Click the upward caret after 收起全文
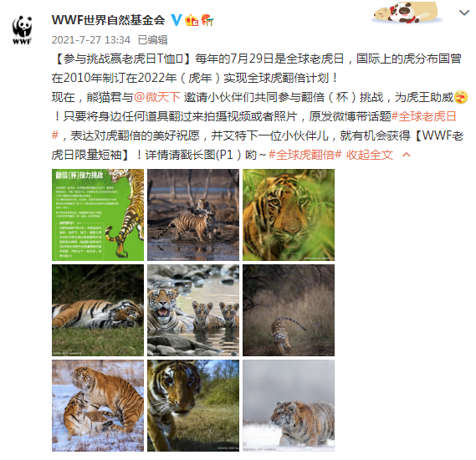This screenshot has height=460, width=476. [x=407, y=155]
